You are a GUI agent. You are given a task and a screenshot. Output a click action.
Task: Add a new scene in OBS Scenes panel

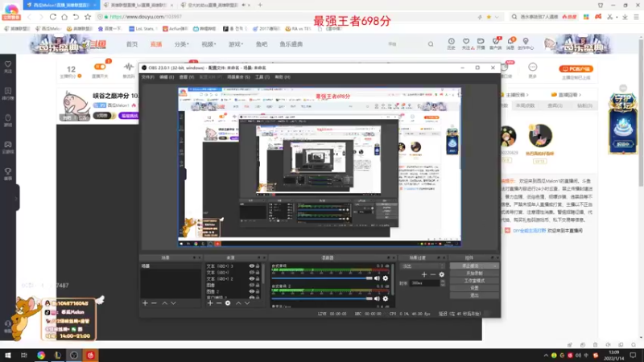(145, 303)
